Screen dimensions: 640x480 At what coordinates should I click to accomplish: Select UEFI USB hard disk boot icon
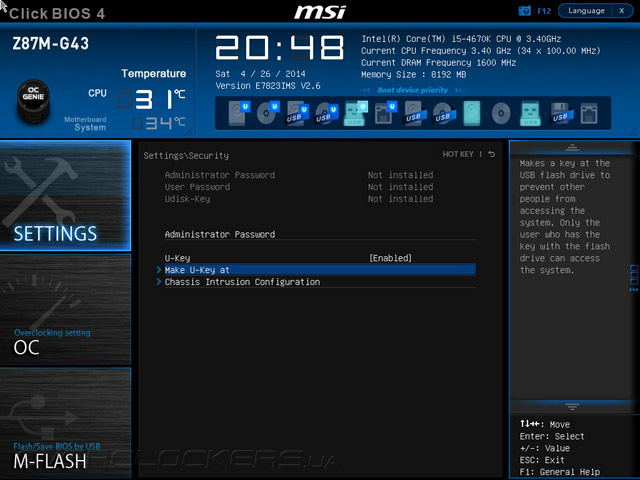click(297, 113)
